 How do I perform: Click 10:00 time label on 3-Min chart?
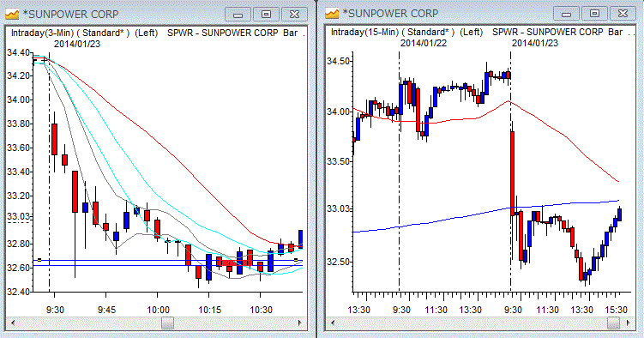pyautogui.click(x=158, y=310)
